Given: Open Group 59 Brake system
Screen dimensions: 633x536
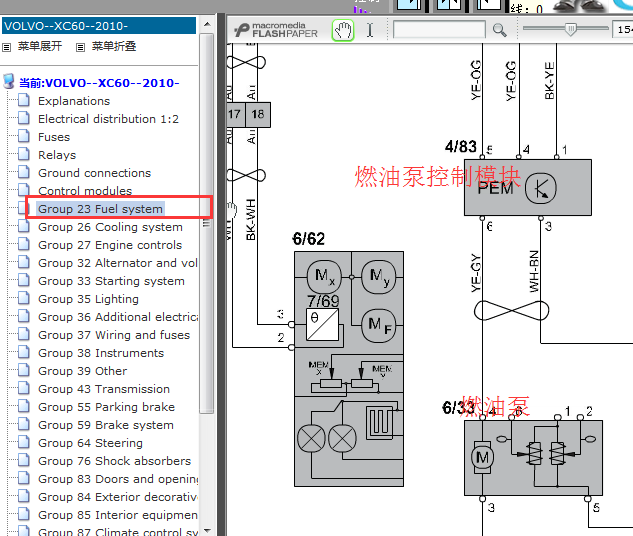Looking at the screenshot, I should click(x=106, y=425).
